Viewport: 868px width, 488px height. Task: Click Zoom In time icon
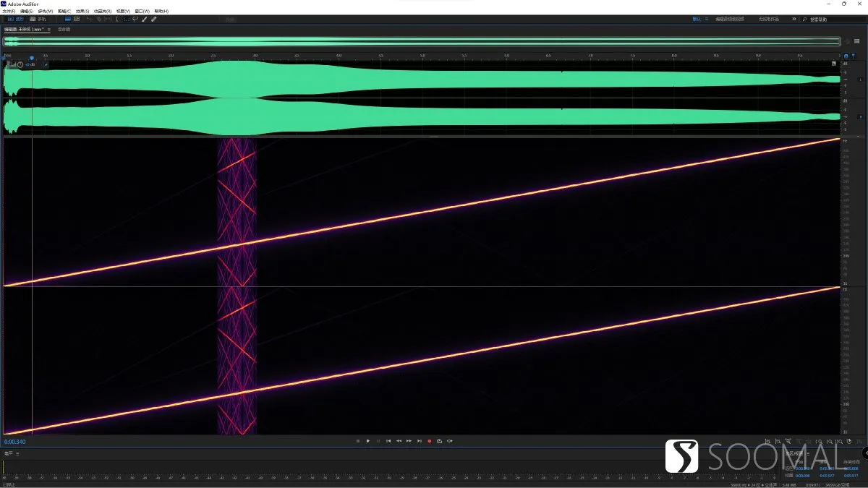(x=788, y=440)
